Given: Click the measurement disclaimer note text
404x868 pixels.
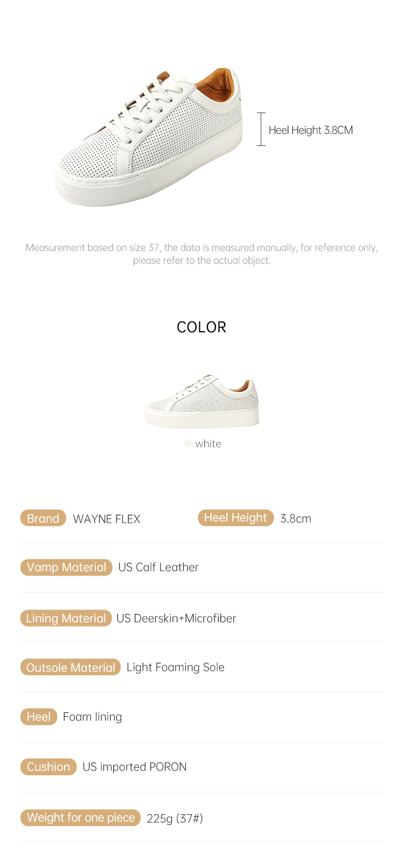Looking at the screenshot, I should point(202,254).
